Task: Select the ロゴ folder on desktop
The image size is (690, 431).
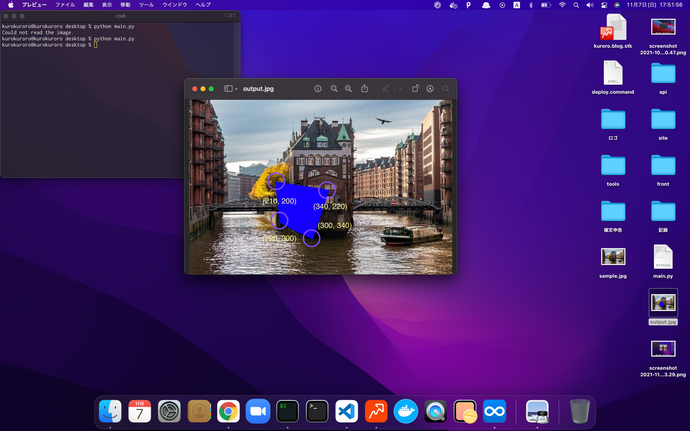Action: point(613,119)
